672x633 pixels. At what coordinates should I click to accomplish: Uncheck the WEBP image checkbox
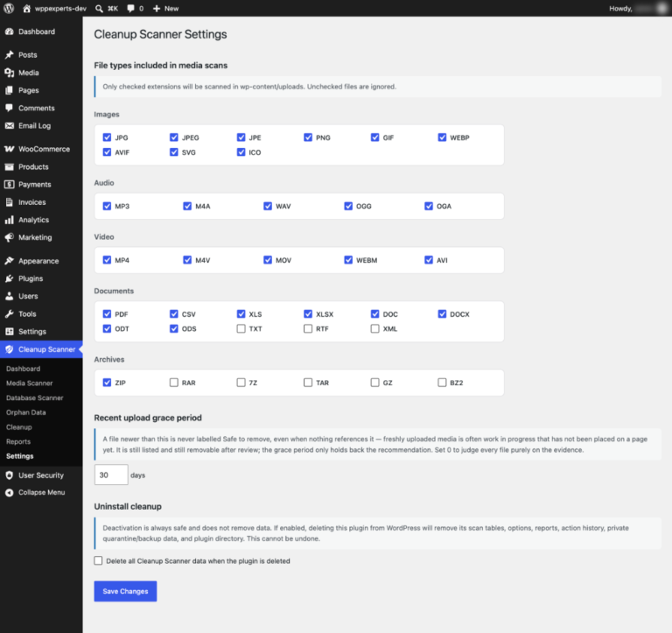pyautogui.click(x=442, y=137)
